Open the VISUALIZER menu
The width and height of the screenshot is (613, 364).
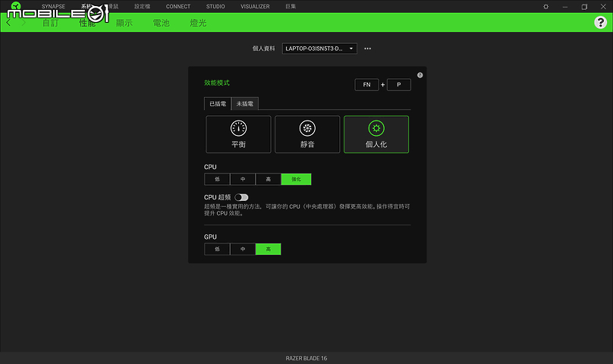[255, 7]
